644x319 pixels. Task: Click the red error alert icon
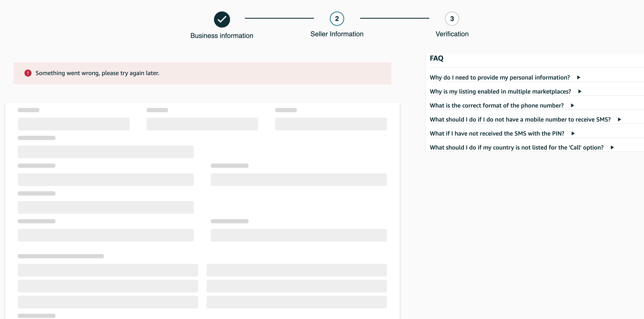28,73
